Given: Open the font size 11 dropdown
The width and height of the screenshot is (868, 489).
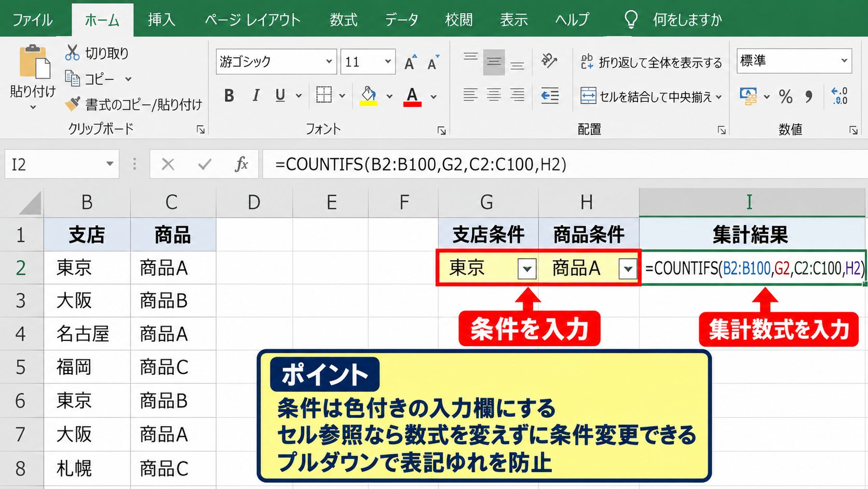Looking at the screenshot, I should click(388, 61).
